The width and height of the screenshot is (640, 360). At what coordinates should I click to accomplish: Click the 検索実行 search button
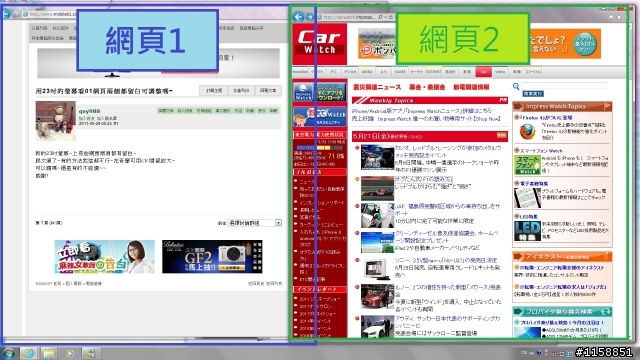click(x=533, y=93)
